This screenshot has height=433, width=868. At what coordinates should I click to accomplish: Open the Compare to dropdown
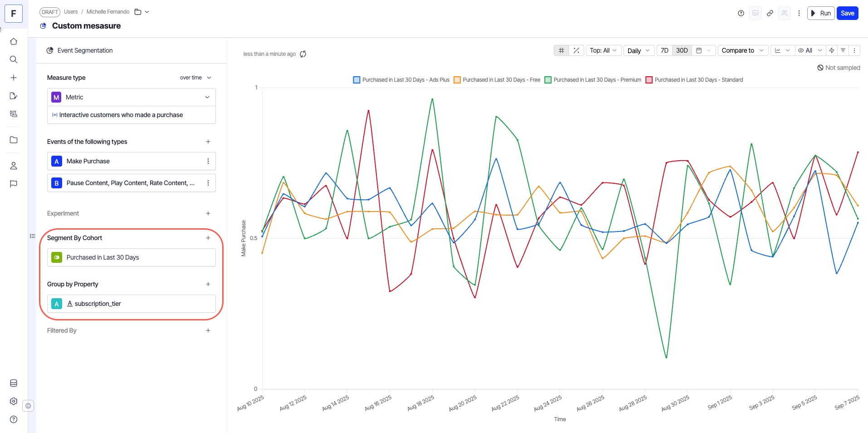click(x=742, y=50)
